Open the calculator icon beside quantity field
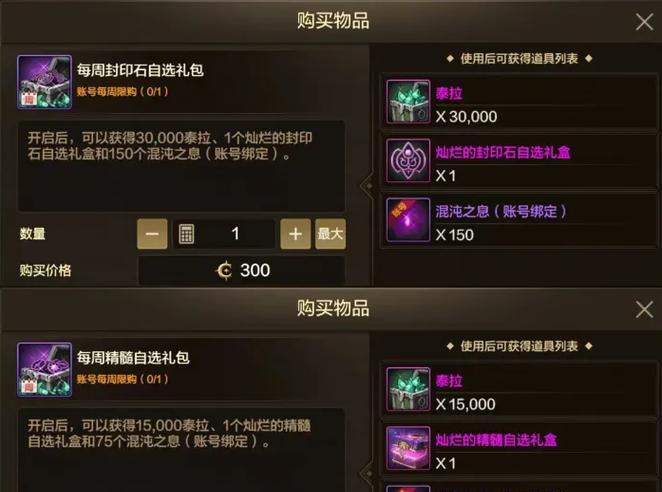The image size is (662, 492). coord(186,234)
